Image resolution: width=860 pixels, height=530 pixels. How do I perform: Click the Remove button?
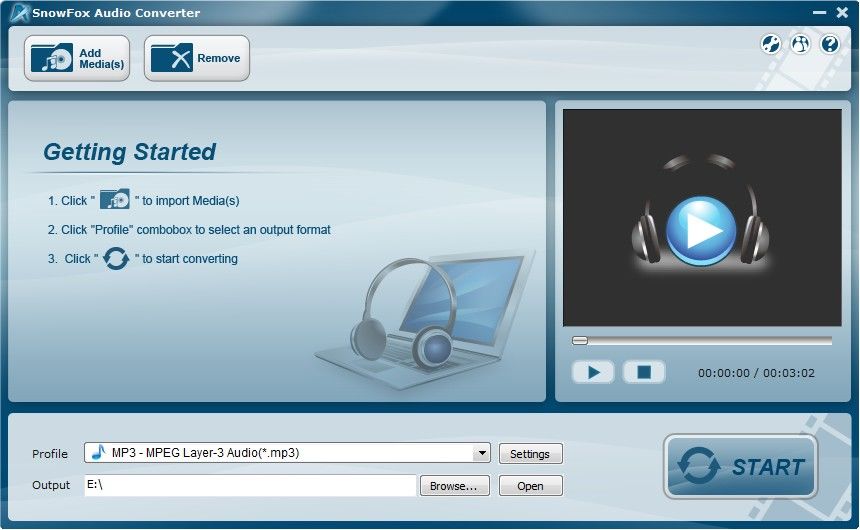(x=197, y=58)
